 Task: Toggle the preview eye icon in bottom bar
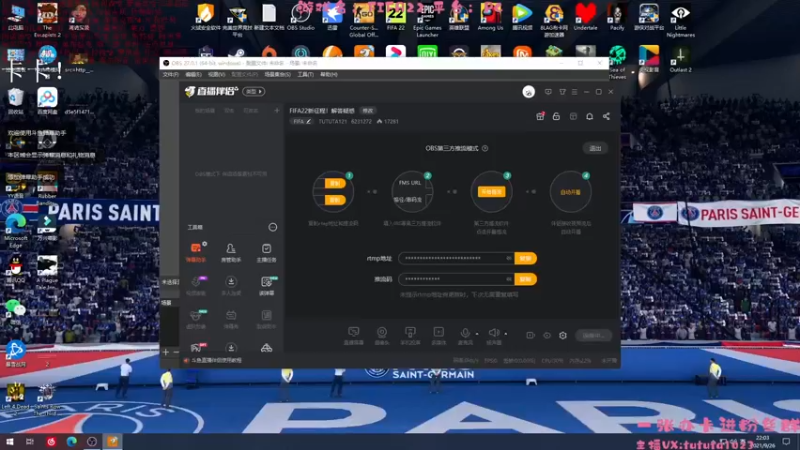pos(547,335)
